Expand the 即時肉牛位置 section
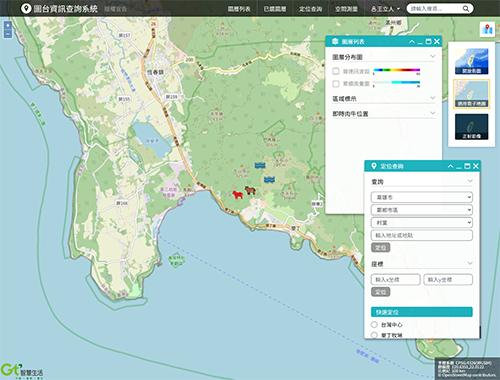Screen dimensions: 500x380 pyautogui.click(x=384, y=114)
